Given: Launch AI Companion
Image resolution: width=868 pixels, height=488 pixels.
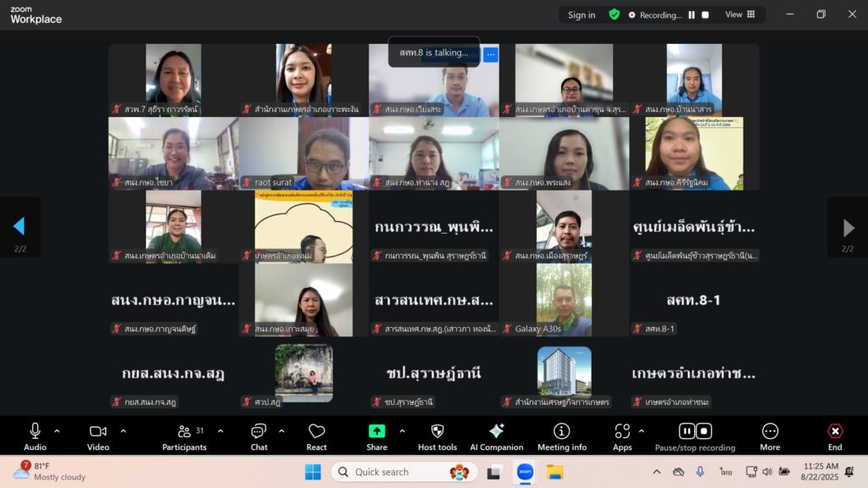Looking at the screenshot, I should (x=496, y=435).
